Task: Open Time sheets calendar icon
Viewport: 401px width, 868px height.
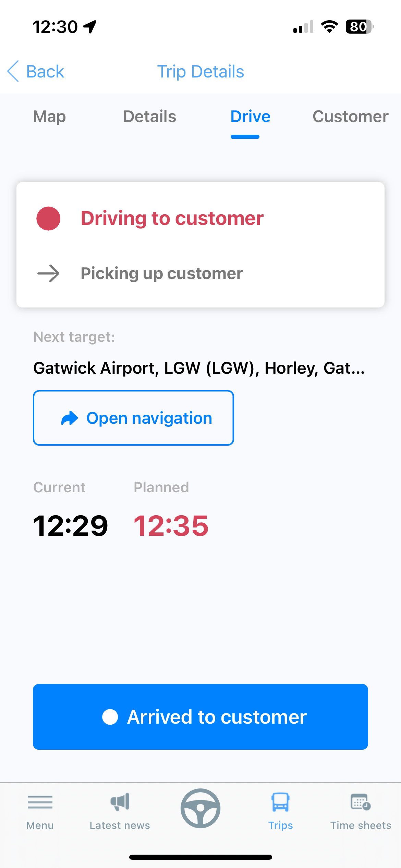Action: (361, 802)
